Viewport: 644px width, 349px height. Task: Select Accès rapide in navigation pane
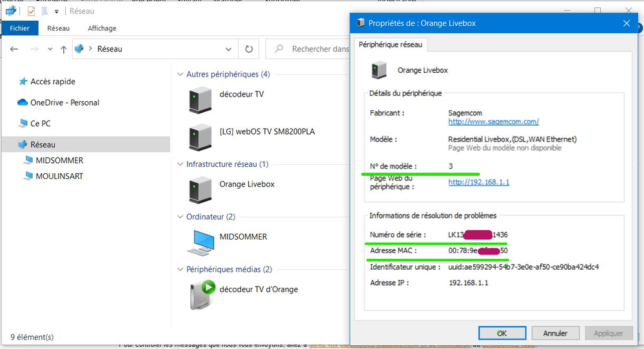53,82
